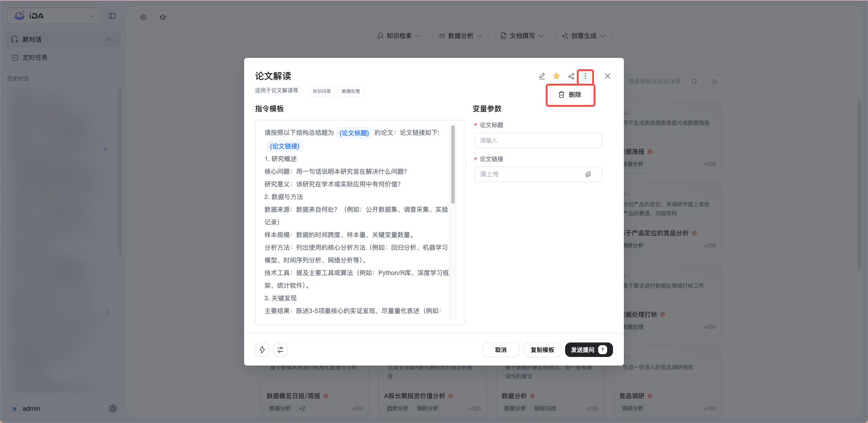Click the paperclip upload icon in 论文链接
The width and height of the screenshot is (868, 423).
tap(588, 174)
